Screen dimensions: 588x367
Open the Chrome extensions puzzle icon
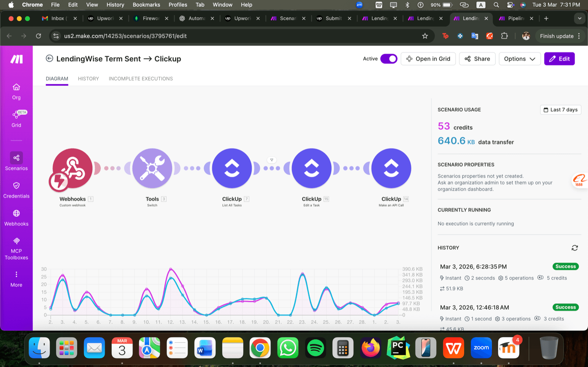(x=505, y=36)
